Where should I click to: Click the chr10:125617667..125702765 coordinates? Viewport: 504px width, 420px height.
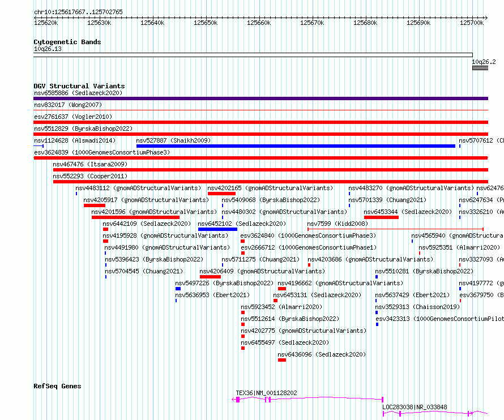pyautogui.click(x=78, y=12)
